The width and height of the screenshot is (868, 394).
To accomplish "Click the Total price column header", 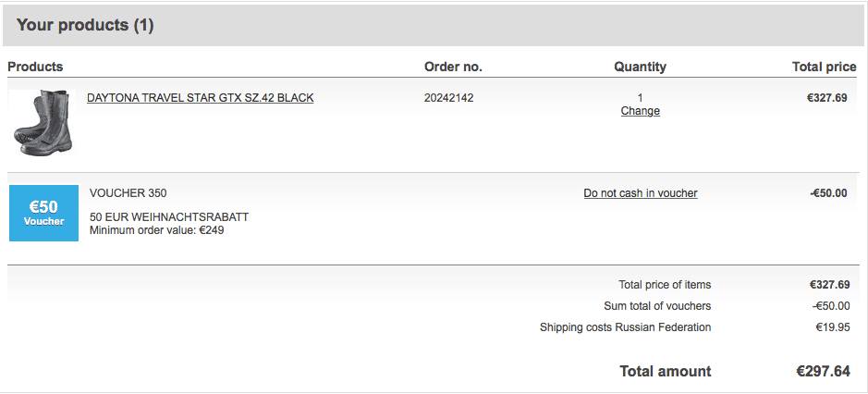I will pos(824,67).
